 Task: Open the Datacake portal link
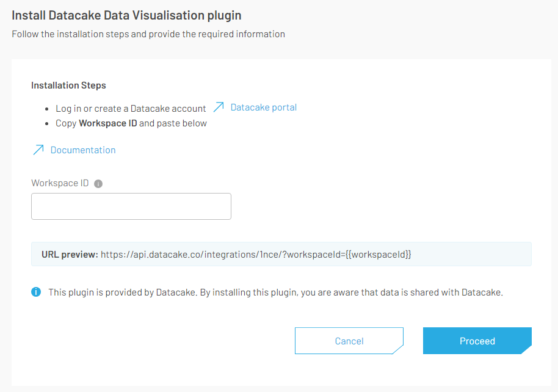(x=263, y=107)
